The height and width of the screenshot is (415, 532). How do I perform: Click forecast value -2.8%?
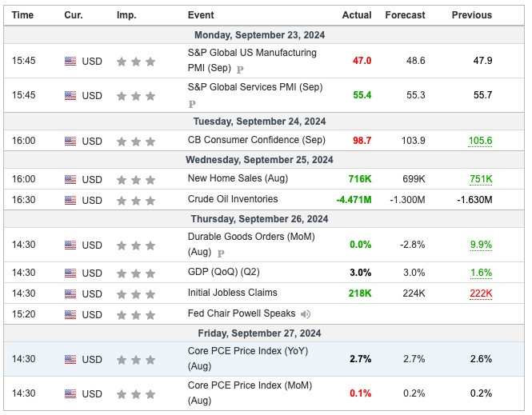(412, 245)
